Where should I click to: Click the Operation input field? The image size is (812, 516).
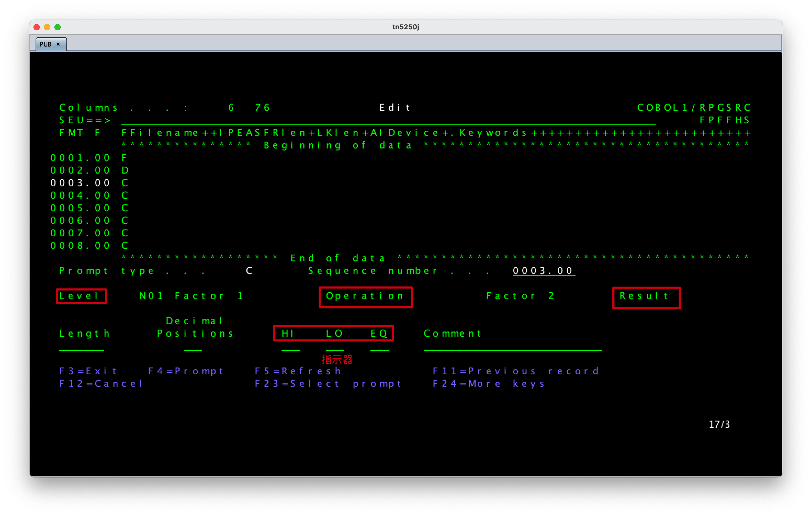370,309
